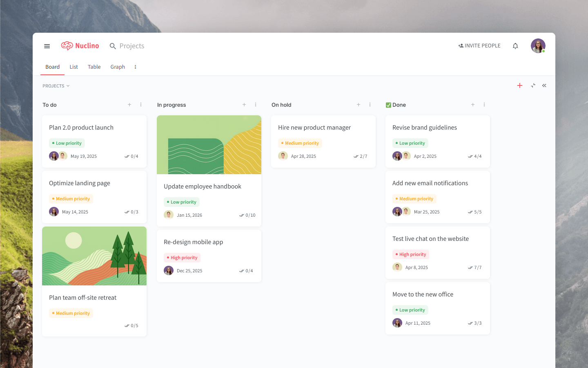Click INVITE PEOPLE
Viewport: 588px width, 368px height.
479,45
